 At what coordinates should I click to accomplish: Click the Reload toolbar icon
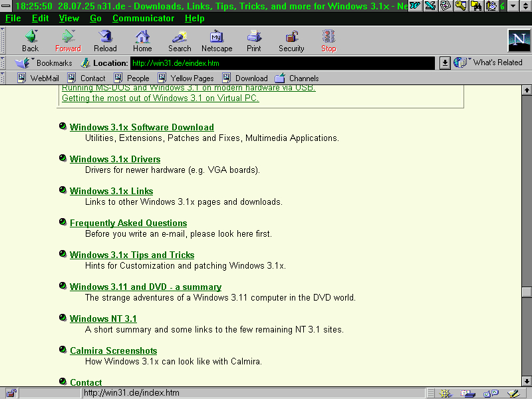pos(105,40)
